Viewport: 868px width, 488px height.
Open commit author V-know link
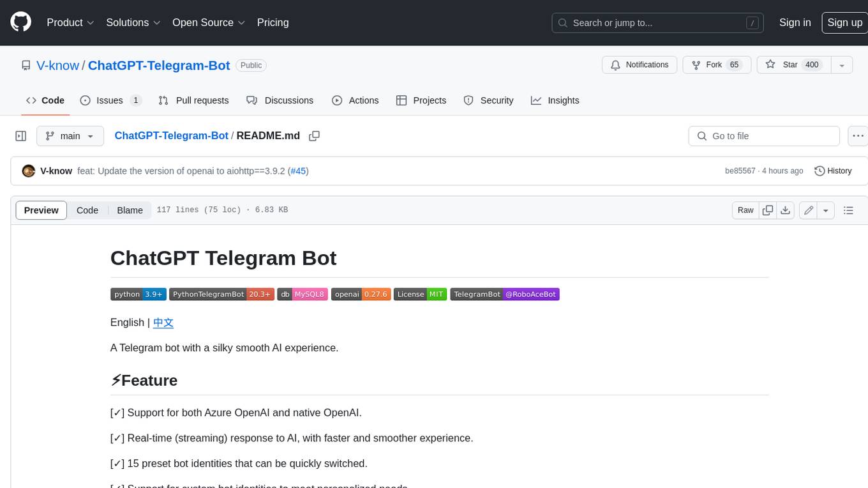point(56,171)
